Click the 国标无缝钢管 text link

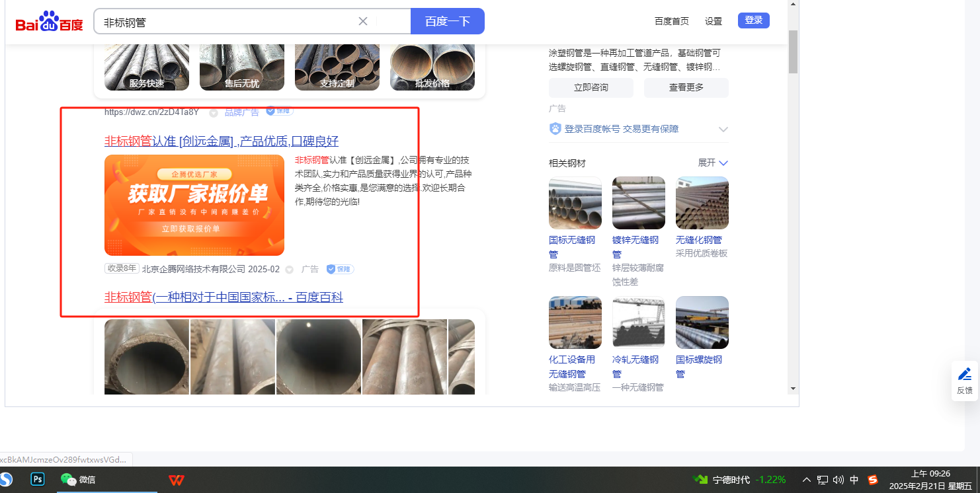pyautogui.click(x=572, y=247)
